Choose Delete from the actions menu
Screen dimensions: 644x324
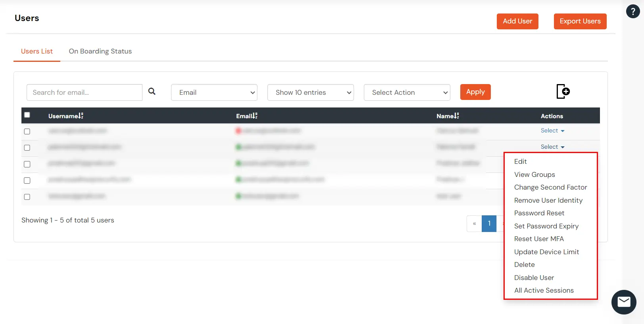(x=525, y=265)
